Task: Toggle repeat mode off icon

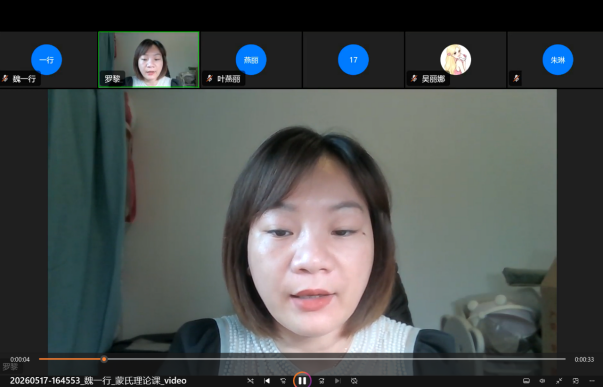Action: click(354, 381)
